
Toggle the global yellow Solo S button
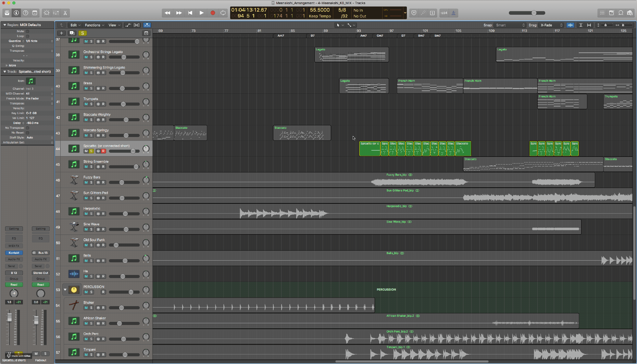pyautogui.click(x=83, y=33)
